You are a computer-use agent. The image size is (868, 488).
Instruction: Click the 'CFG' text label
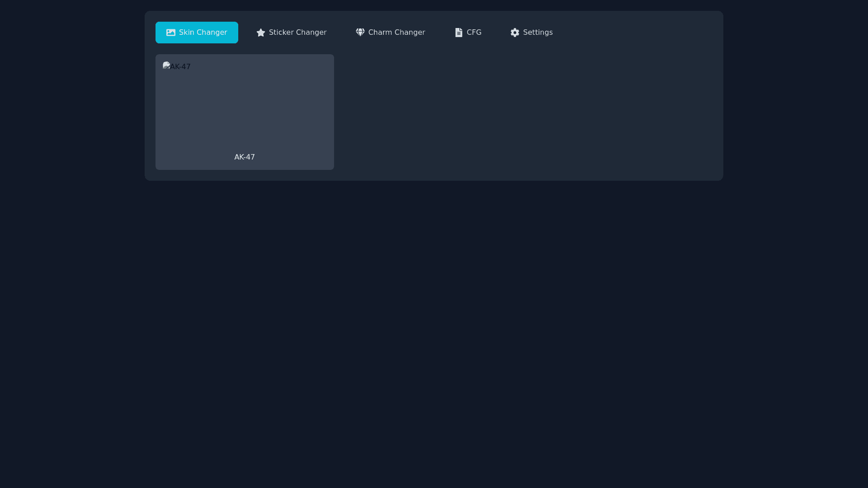[474, 33]
